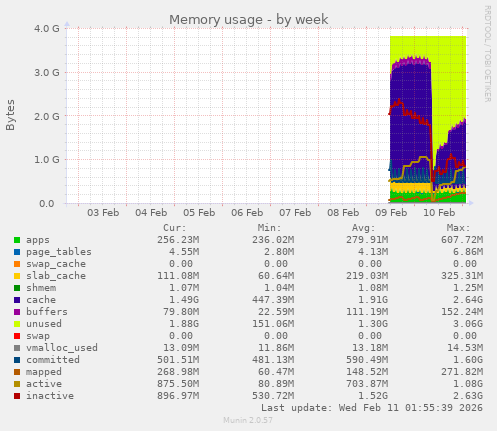Click buffers min value 22.59M

point(276,312)
